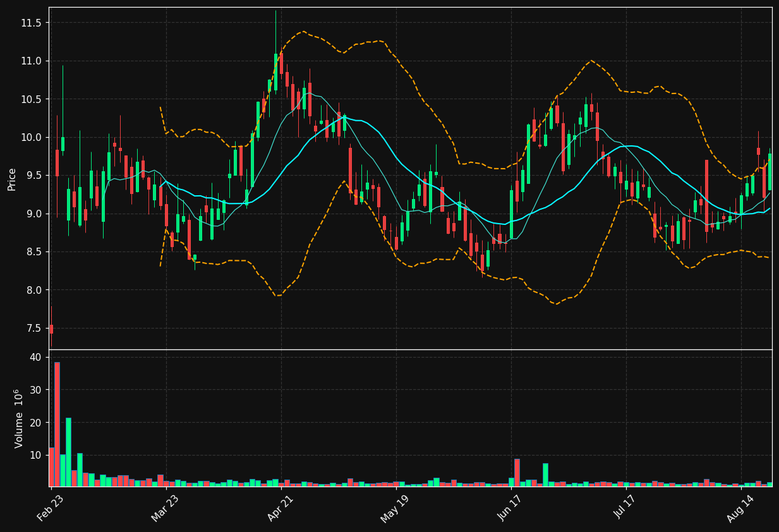The width and height of the screenshot is (779, 532).
Task: Click the Aug 14 date label
Action: tap(740, 508)
